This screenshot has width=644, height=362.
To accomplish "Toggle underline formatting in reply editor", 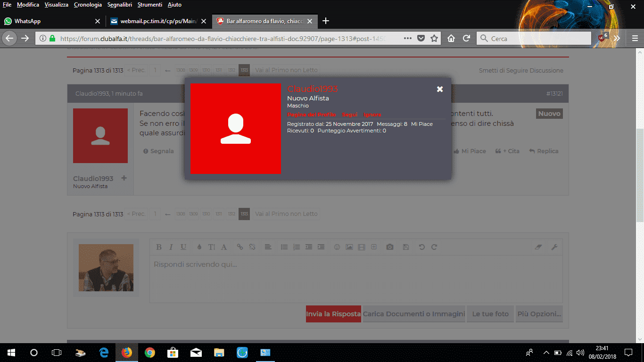I will [x=183, y=247].
